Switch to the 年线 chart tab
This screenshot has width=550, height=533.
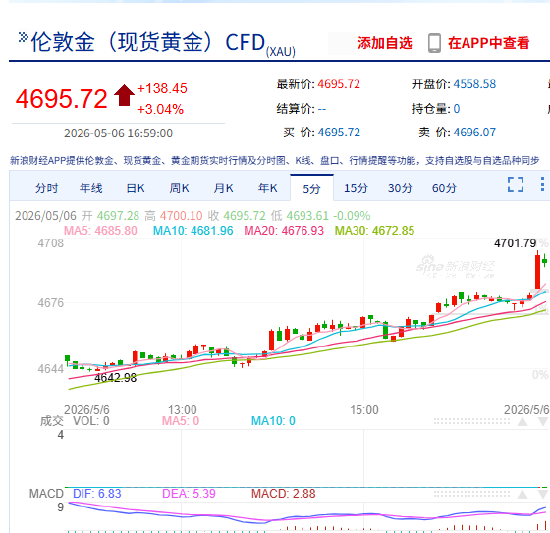[x=91, y=188]
